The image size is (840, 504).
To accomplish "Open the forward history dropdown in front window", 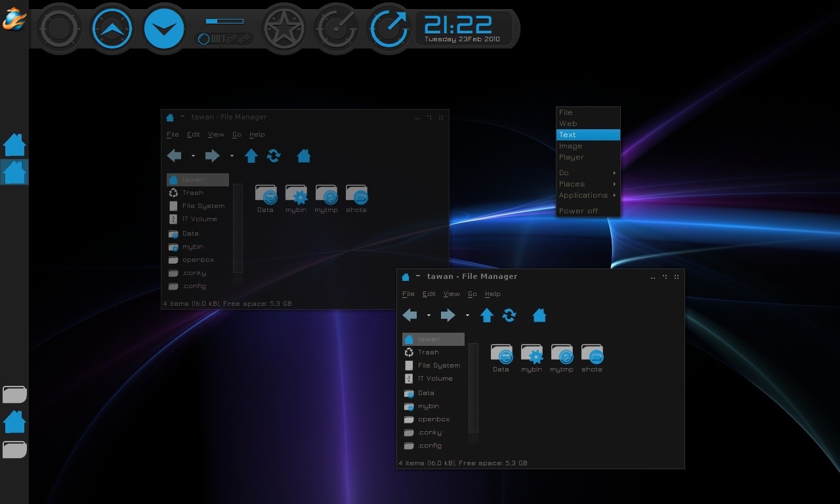I will pos(467,316).
